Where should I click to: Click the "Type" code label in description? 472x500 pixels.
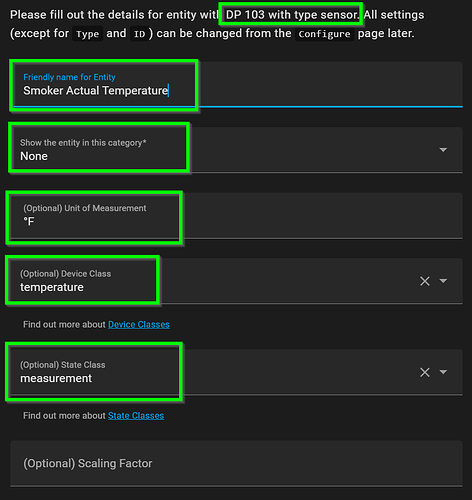coord(87,34)
